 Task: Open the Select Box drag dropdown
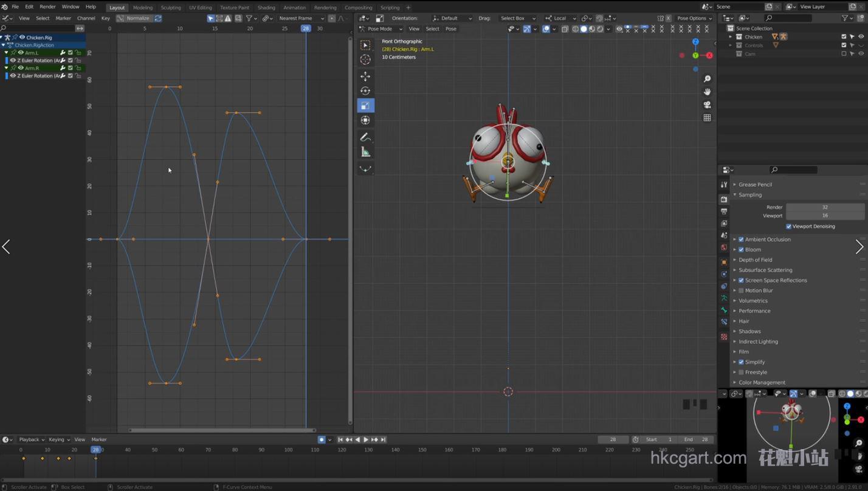[x=517, y=18]
